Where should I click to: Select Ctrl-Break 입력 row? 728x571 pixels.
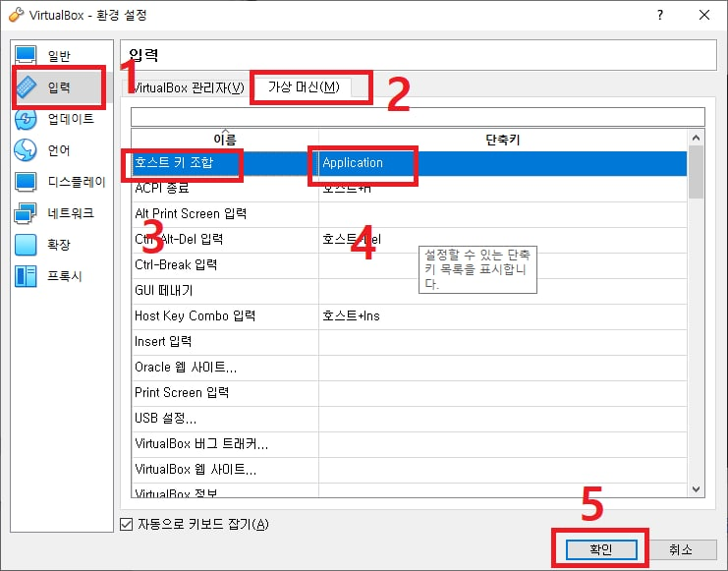click(409, 265)
